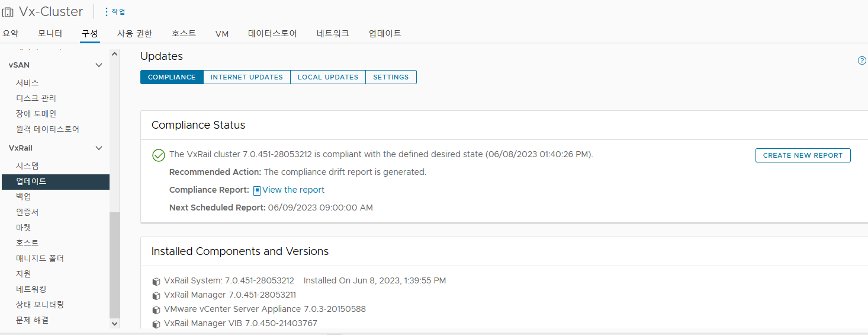868x335 pixels.
Task: Open the 사용 권한 tab
Action: (x=134, y=34)
